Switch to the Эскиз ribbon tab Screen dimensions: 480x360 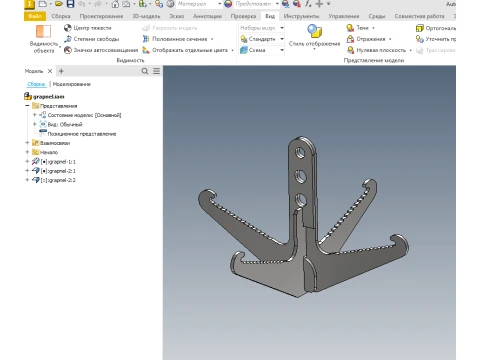coord(177,16)
